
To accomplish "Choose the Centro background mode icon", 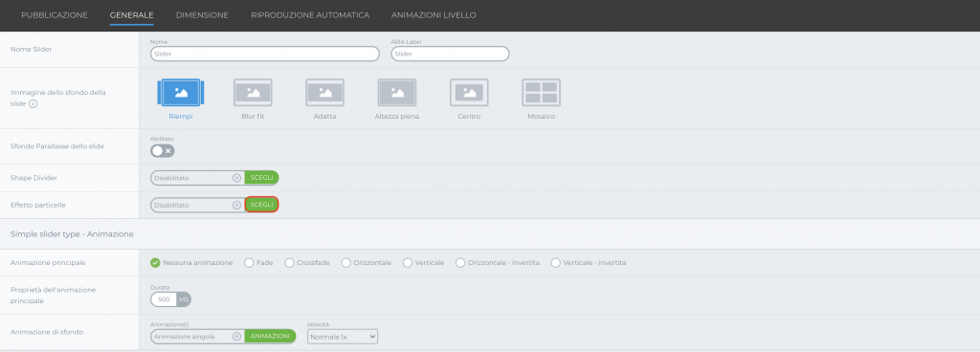I will click(469, 93).
